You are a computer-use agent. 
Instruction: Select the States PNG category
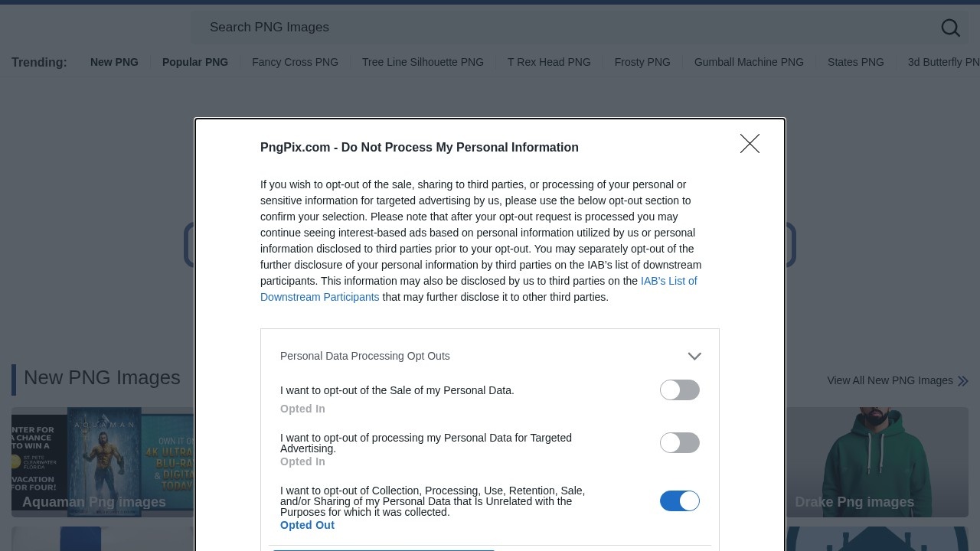[x=855, y=62]
